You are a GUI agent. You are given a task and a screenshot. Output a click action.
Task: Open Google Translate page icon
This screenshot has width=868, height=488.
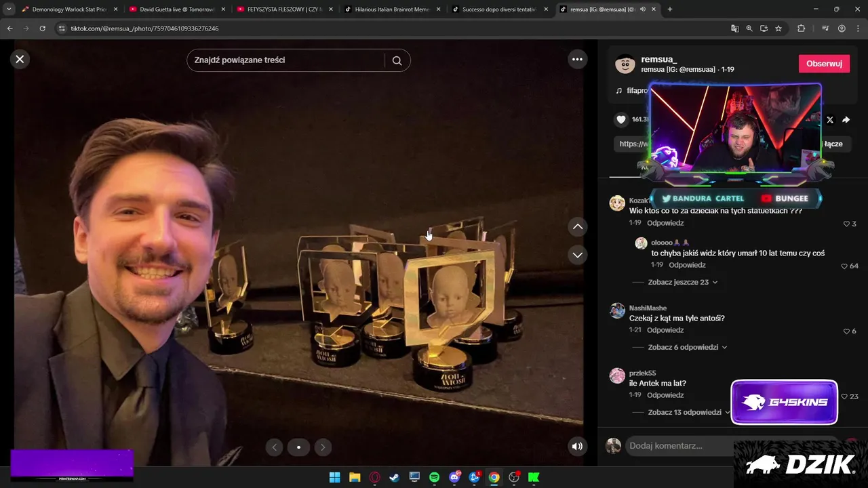(734, 28)
